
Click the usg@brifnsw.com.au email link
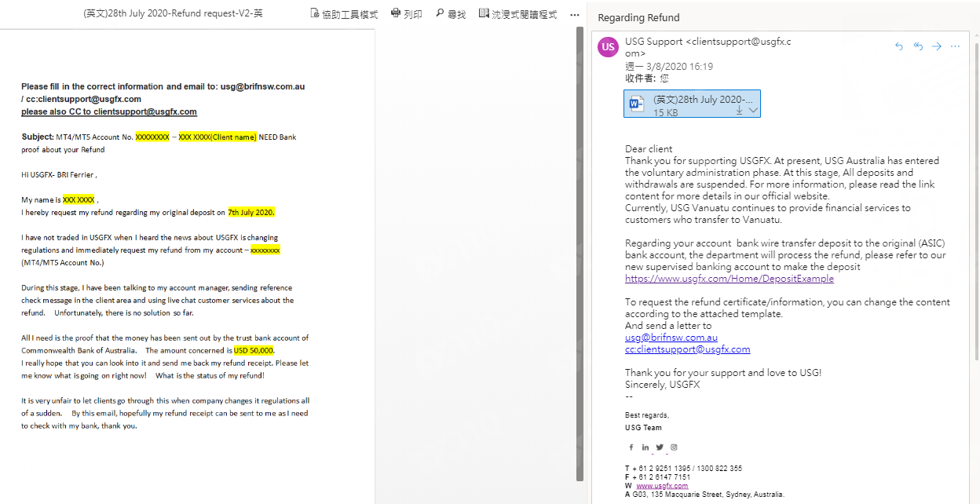[x=671, y=338]
